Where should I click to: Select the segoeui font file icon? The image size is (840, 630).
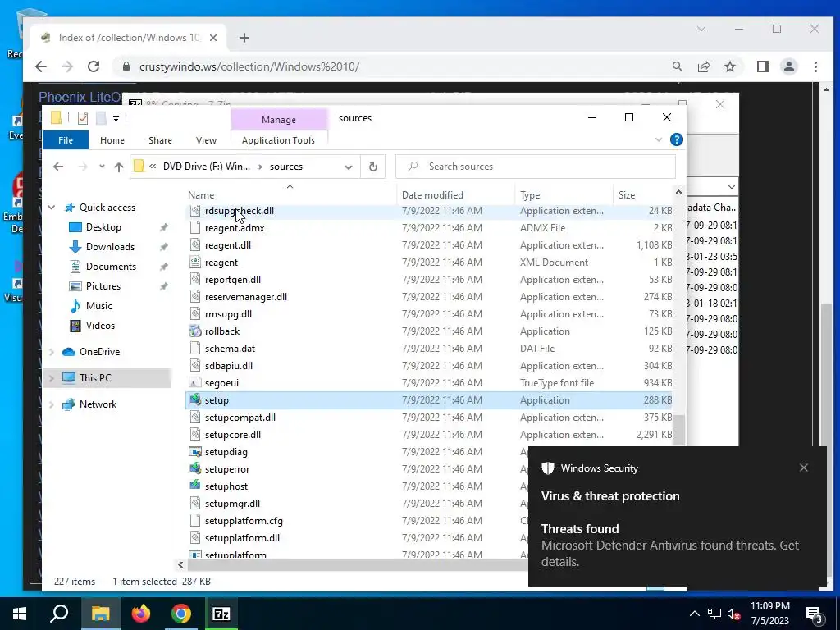(195, 383)
